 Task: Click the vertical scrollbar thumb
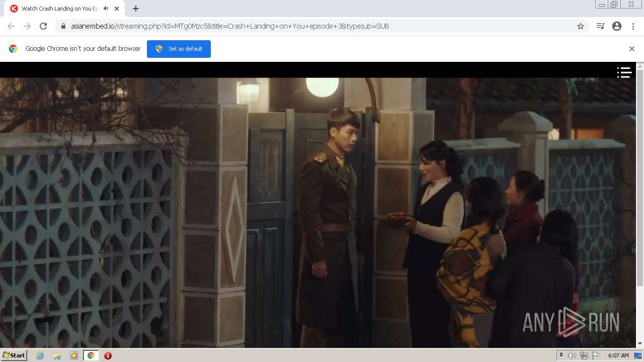pos(640,178)
